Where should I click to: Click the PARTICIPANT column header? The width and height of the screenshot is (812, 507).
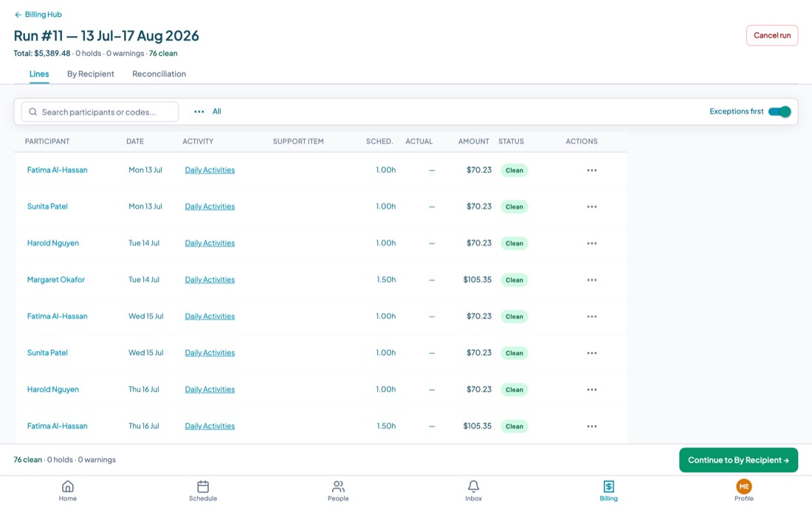(x=47, y=142)
